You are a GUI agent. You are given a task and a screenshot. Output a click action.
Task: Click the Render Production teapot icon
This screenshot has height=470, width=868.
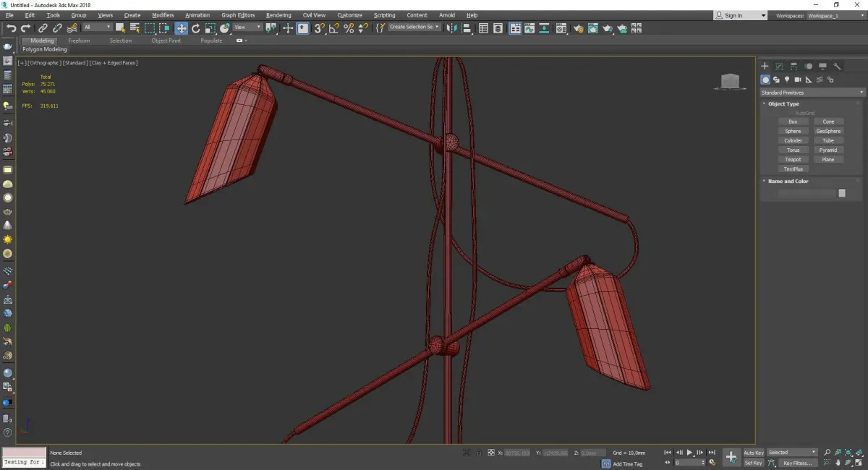point(608,28)
